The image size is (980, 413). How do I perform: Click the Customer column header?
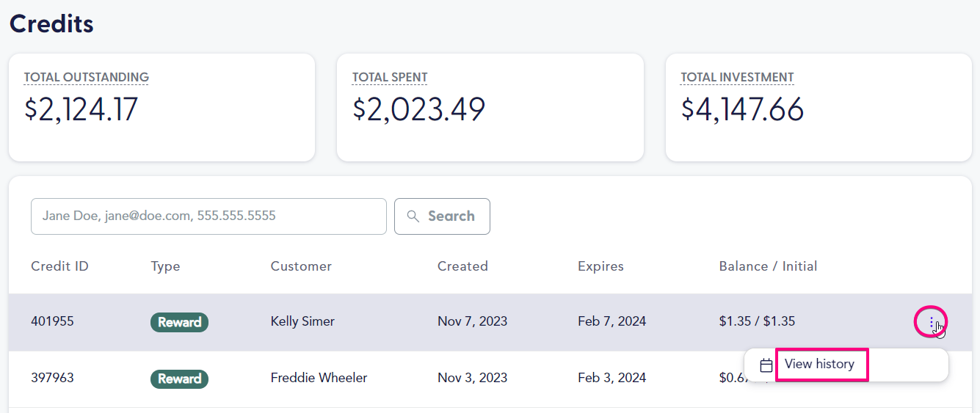tap(301, 266)
